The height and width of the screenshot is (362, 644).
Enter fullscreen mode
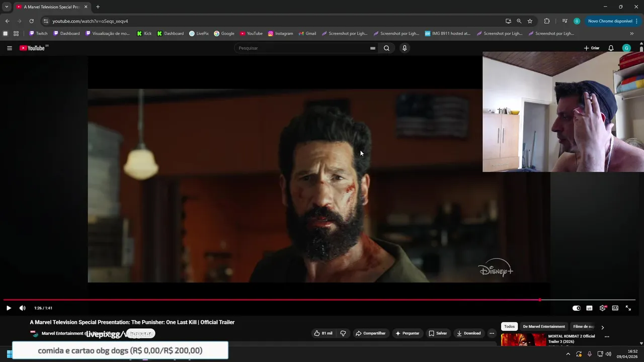click(628, 308)
